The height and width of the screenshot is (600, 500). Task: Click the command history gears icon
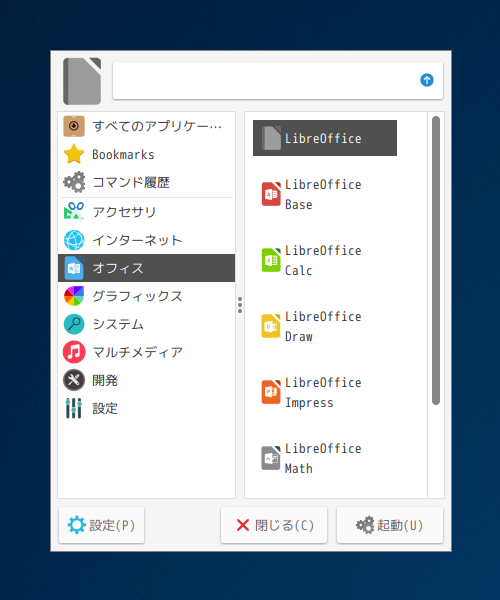[74, 182]
